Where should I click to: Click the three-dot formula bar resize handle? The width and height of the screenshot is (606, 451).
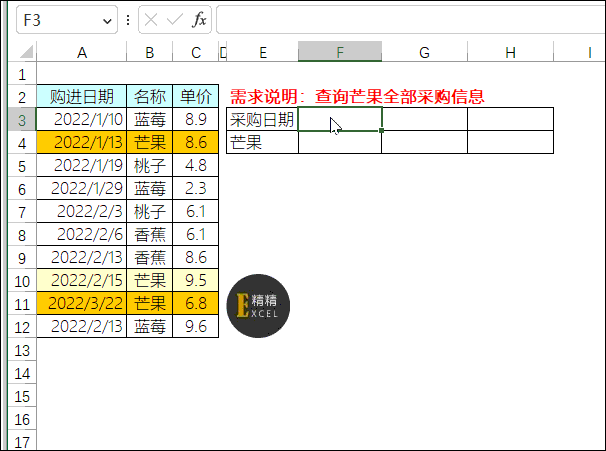pyautogui.click(x=128, y=20)
